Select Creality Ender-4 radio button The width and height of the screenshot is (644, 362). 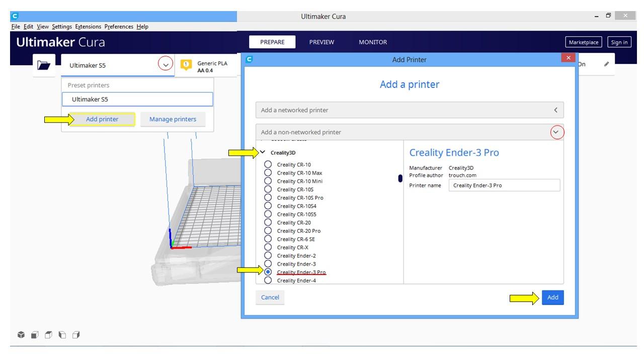click(268, 280)
